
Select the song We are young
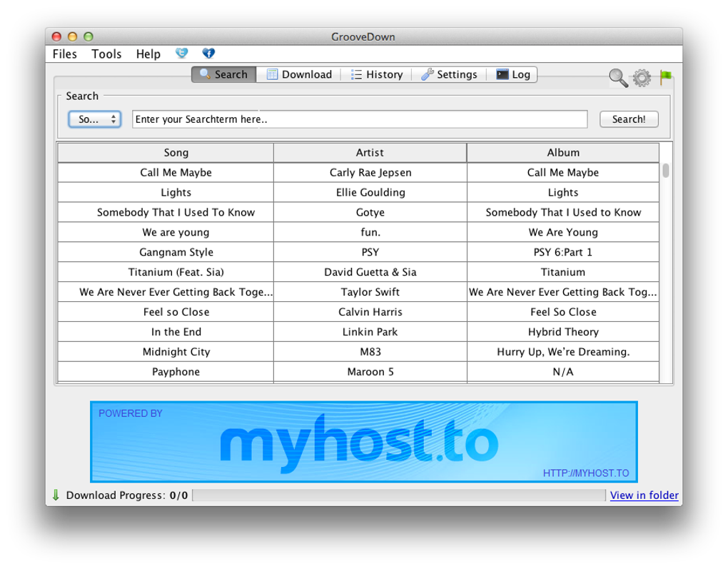166,232
